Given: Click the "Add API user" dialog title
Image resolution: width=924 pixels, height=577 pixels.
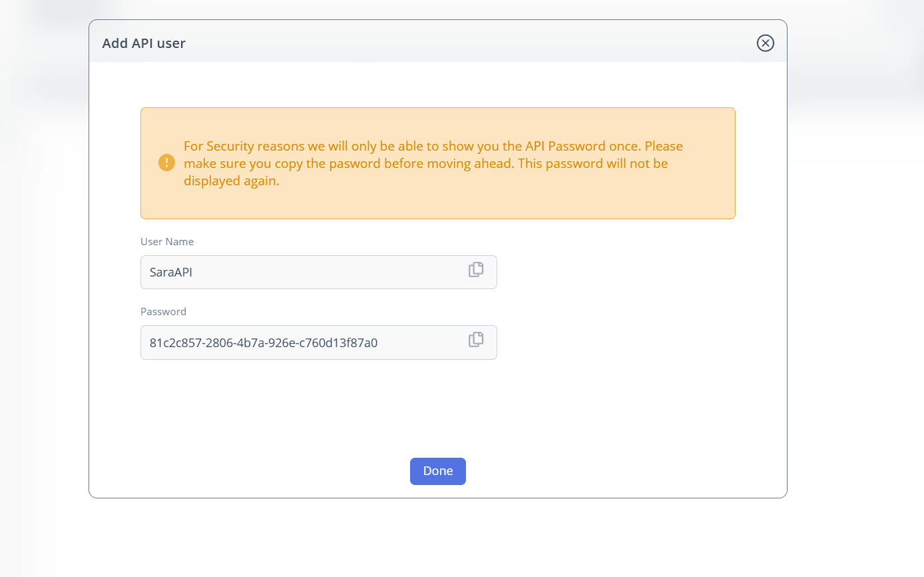Looking at the screenshot, I should (144, 44).
